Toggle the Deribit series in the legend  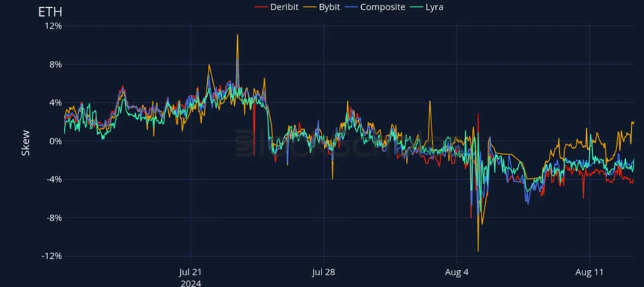[276, 7]
